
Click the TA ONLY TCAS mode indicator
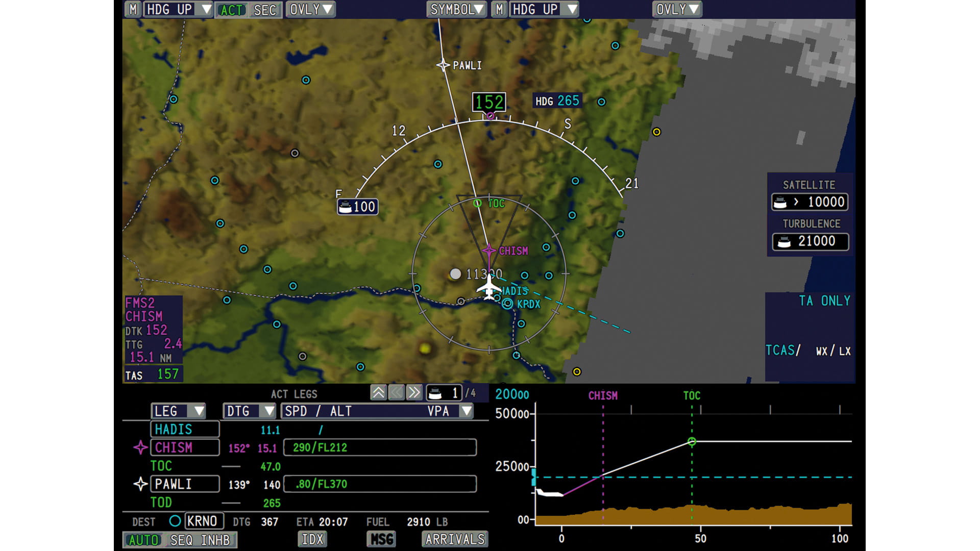click(824, 302)
